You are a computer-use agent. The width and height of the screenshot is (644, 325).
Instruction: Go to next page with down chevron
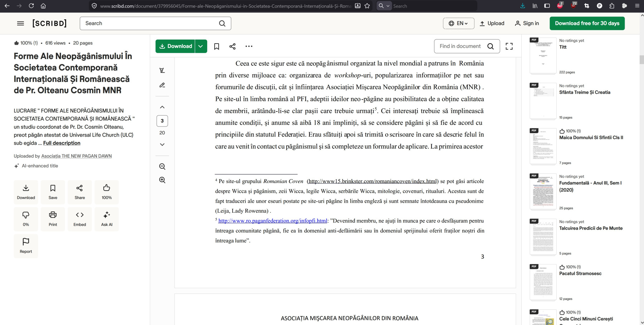point(162,144)
